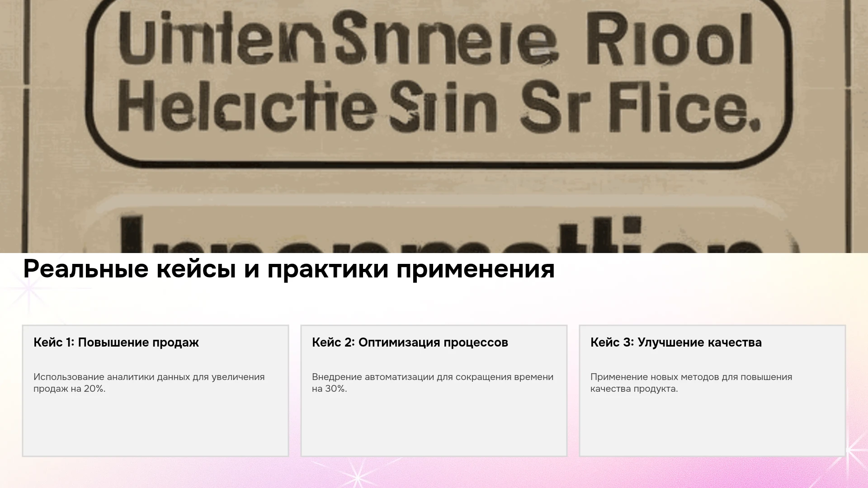Click the 20% figure in Кейс 1
This screenshot has width=868, height=488.
(94, 389)
